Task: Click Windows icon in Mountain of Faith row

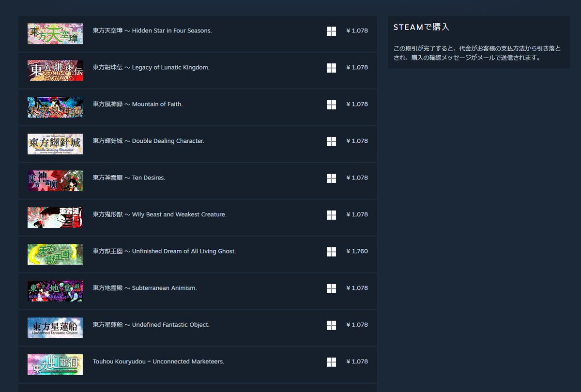Action: click(x=331, y=105)
